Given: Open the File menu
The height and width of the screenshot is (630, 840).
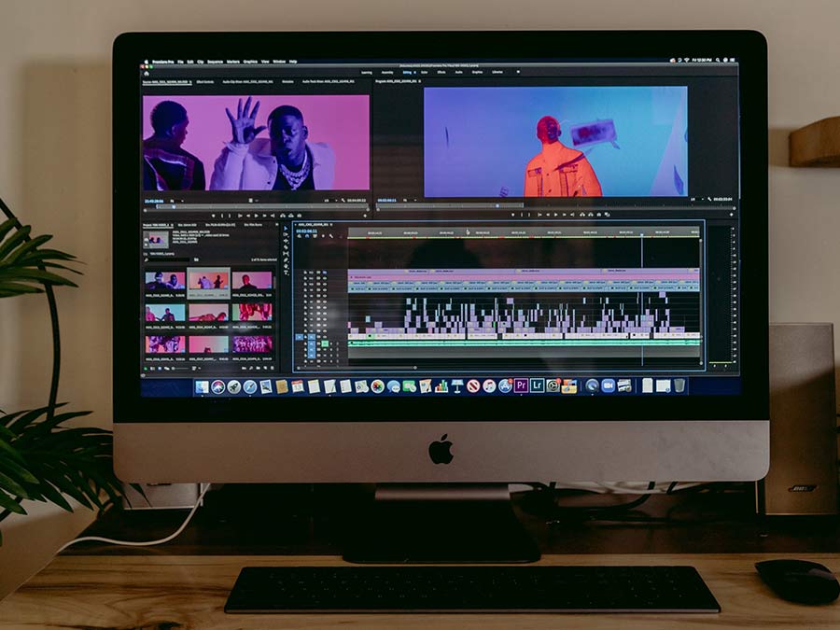Looking at the screenshot, I should click(179, 62).
